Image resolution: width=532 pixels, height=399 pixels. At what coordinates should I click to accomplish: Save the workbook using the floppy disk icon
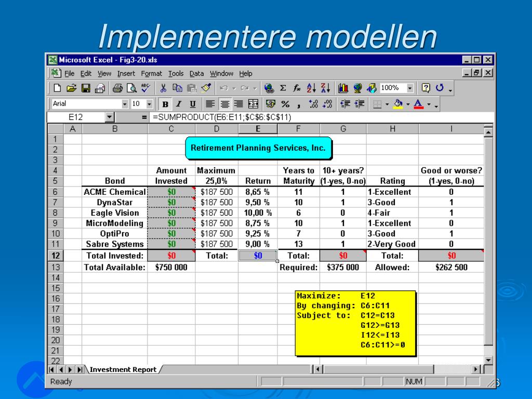tap(86, 88)
